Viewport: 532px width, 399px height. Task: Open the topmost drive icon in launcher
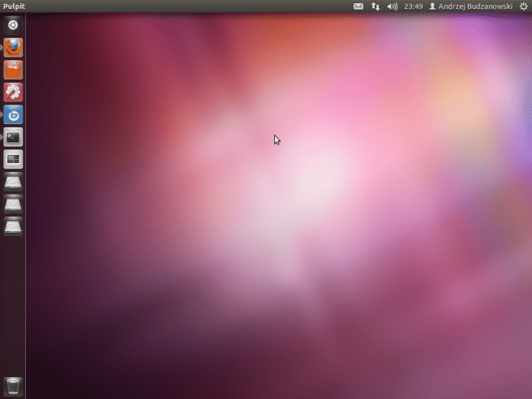[13, 182]
